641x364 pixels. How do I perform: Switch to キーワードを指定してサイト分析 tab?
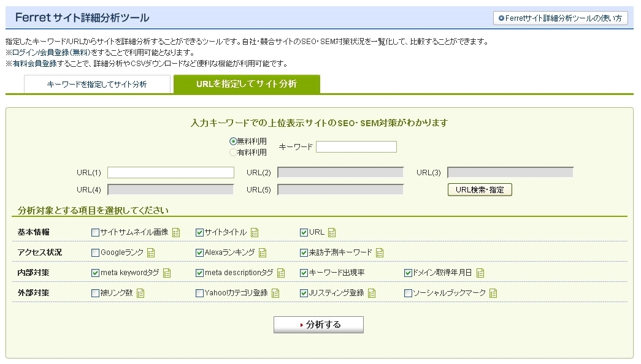(97, 85)
